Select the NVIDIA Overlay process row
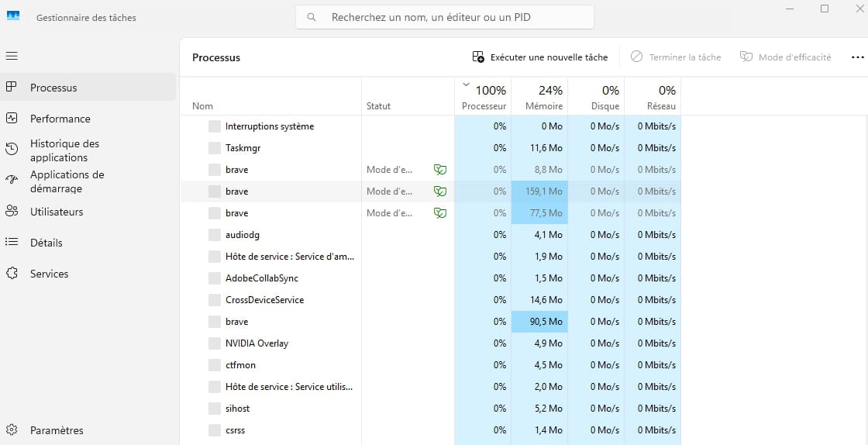The image size is (868, 445). 431,343
